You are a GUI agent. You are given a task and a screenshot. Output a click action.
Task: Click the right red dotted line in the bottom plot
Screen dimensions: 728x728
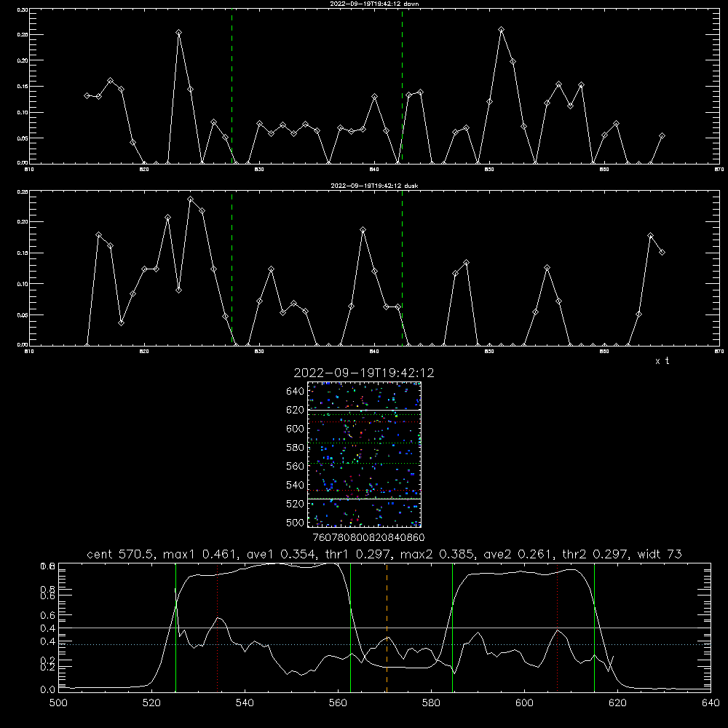557,627
